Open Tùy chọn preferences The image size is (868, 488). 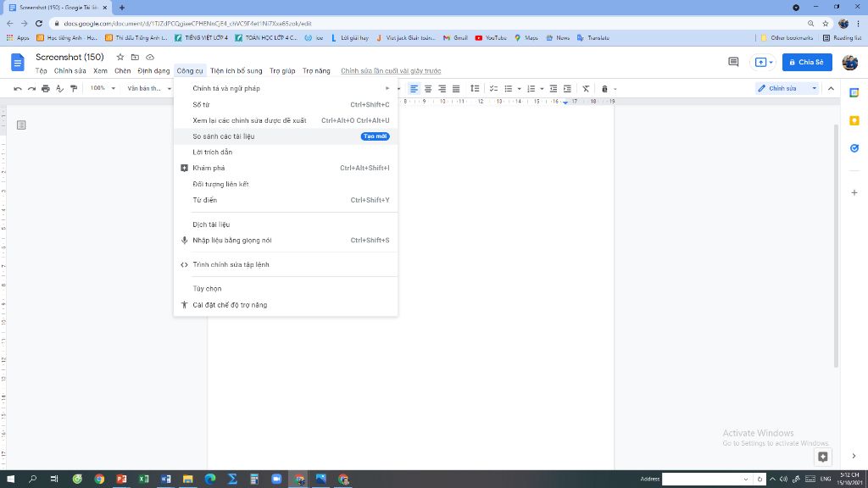(x=286, y=289)
